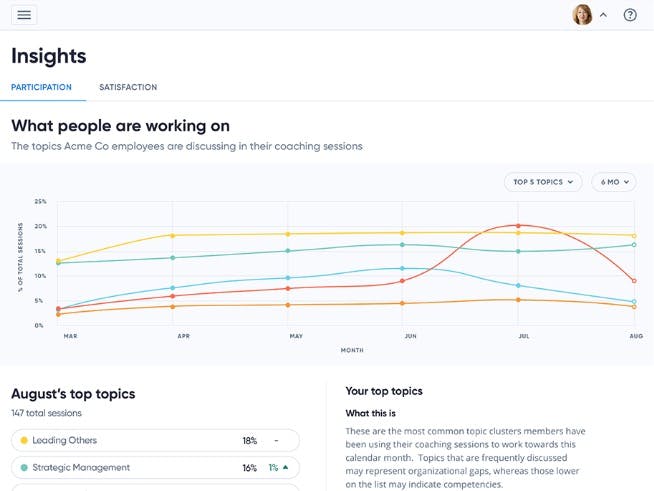Switch to the Satisfaction tab
Image resolution: width=654 pixels, height=491 pixels.
click(x=128, y=88)
